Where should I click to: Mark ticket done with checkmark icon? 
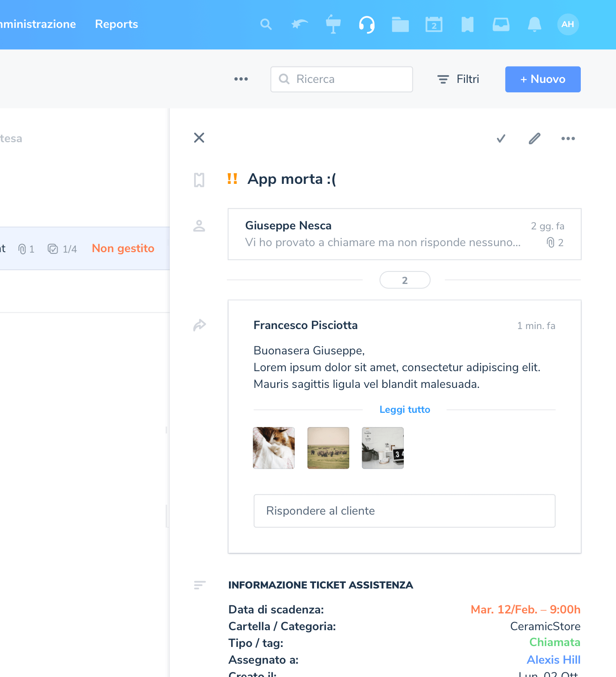[x=501, y=138]
